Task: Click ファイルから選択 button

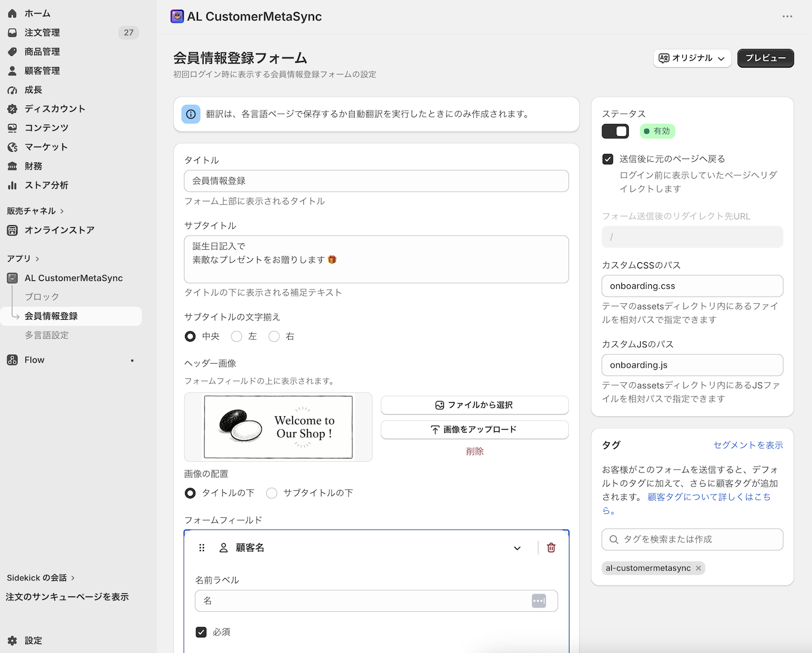Action: 474,405
